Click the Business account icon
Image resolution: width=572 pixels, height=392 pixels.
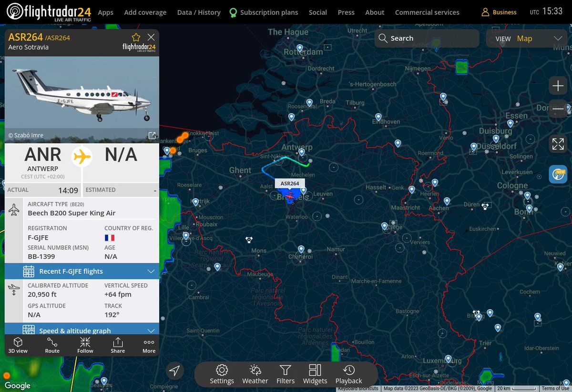[x=485, y=12]
